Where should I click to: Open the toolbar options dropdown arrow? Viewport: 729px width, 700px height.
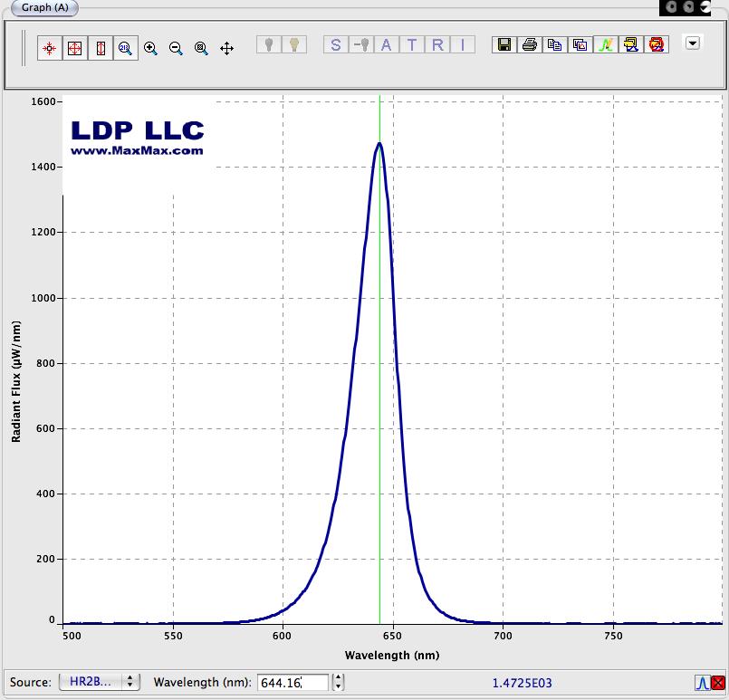pyautogui.click(x=693, y=43)
